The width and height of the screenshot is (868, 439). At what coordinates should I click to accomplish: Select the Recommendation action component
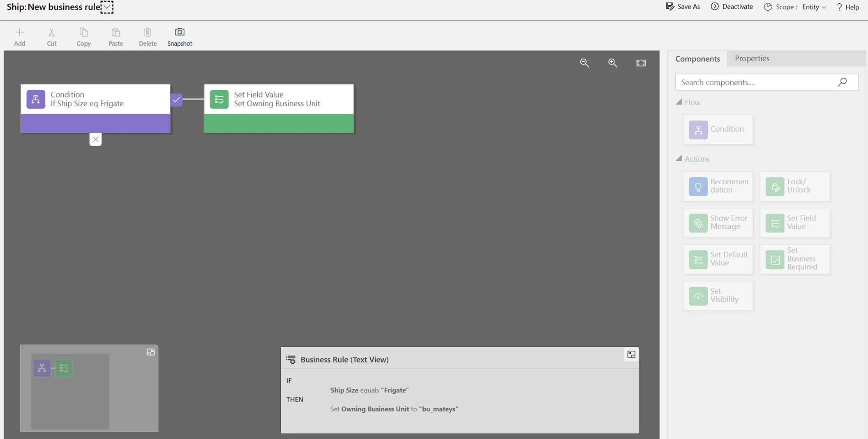718,186
